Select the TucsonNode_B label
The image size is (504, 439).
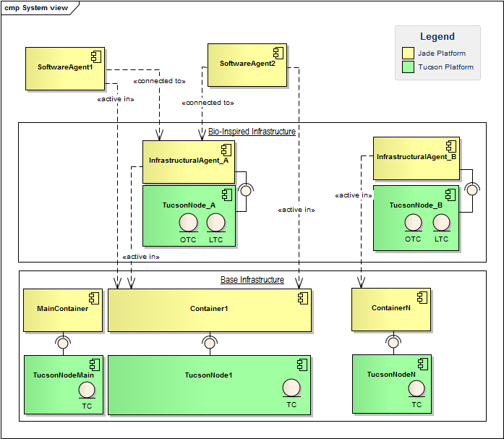coord(416,205)
